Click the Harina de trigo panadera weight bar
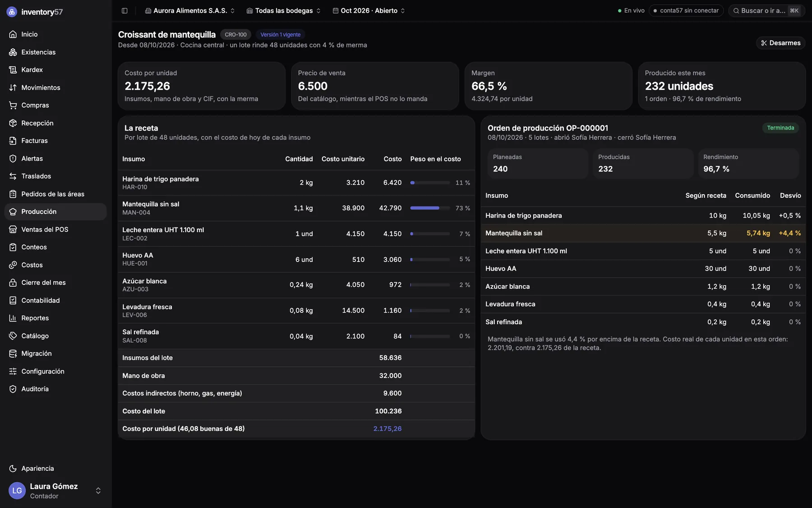812x508 pixels. click(x=430, y=183)
